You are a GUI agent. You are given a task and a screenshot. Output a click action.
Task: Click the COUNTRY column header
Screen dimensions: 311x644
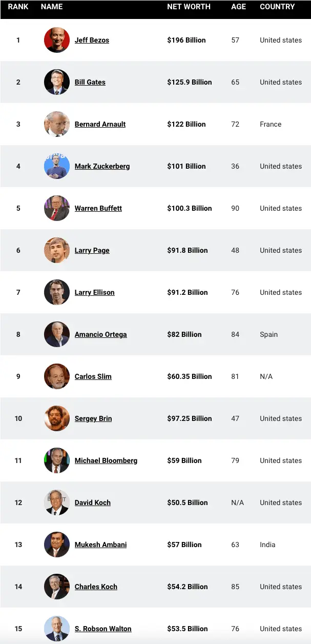277,7
